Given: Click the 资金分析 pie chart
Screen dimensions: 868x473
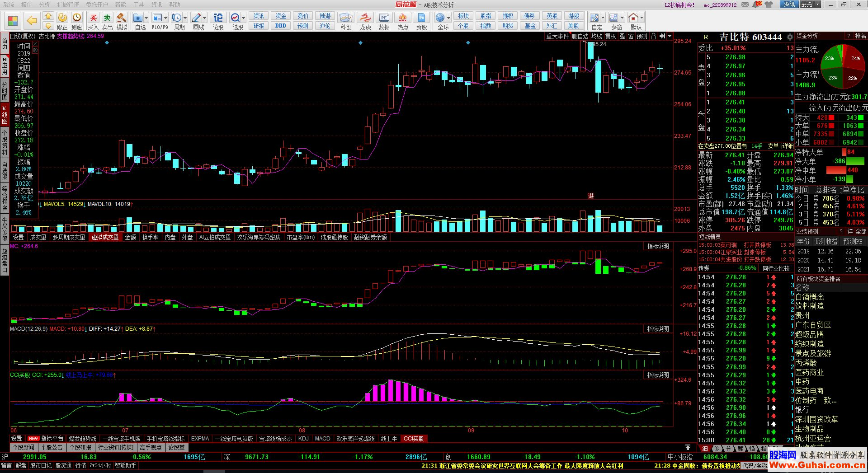Looking at the screenshot, I should (x=843, y=66).
